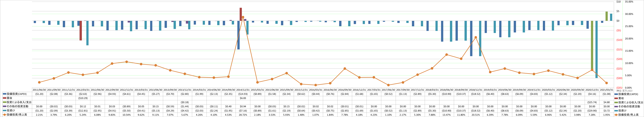This screenshot has width=644, height=117.
Task: Click the 2020/12/31 column header
Action: pos(592,90)
